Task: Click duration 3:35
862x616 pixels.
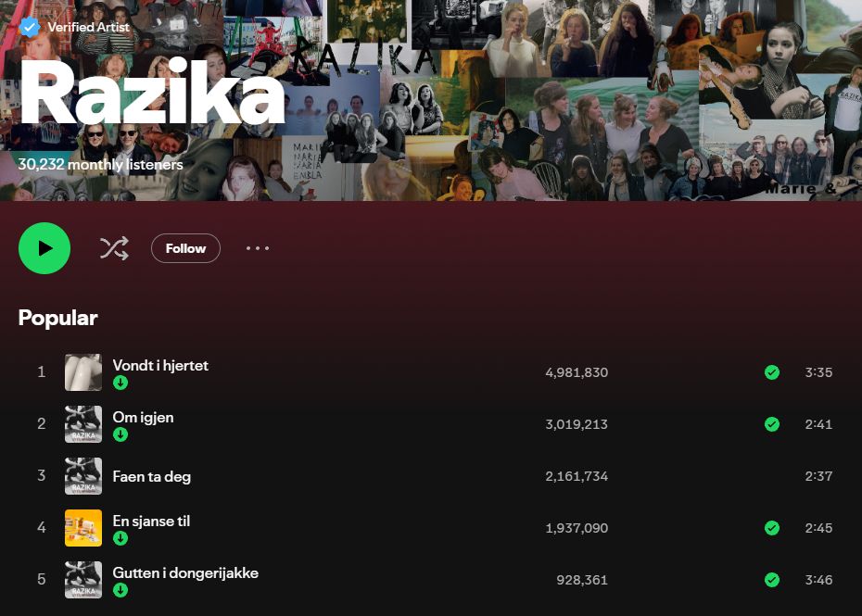Action: (x=818, y=372)
